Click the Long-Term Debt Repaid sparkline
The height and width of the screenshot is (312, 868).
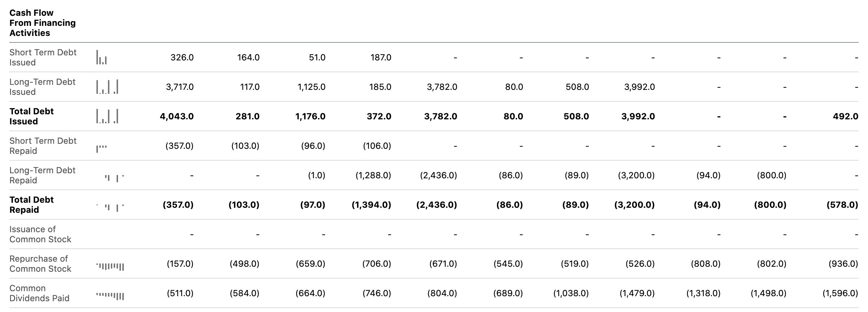(x=114, y=178)
